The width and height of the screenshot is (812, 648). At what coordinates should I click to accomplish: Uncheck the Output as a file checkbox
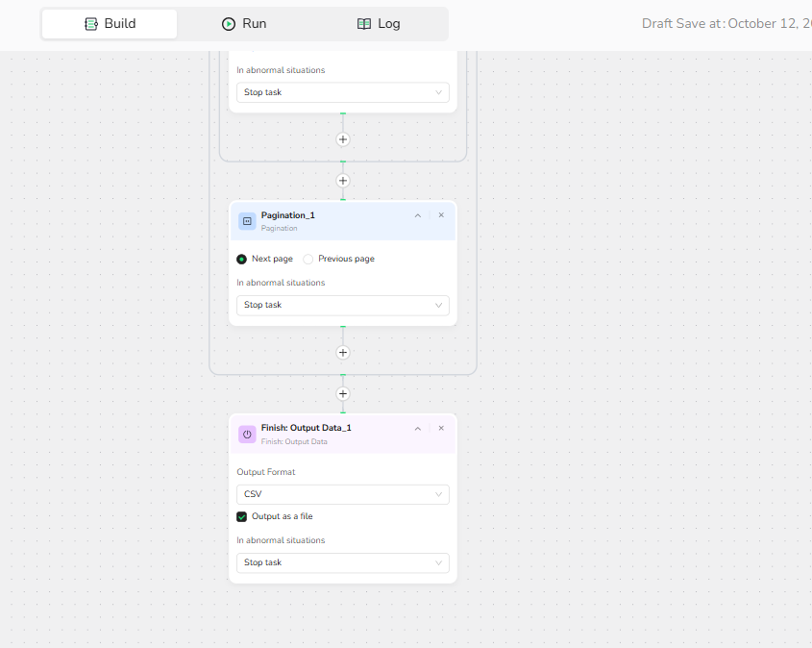[x=242, y=516]
